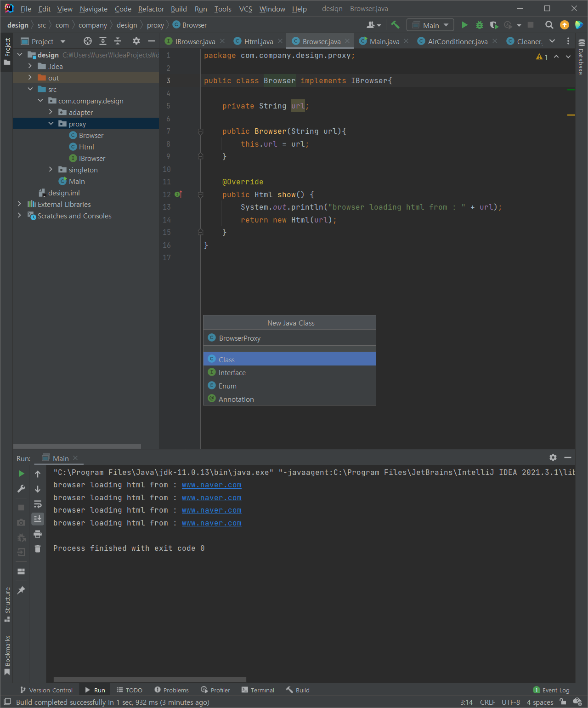Toggle the Bookmarks tool window
588x708 pixels.
(x=7, y=655)
